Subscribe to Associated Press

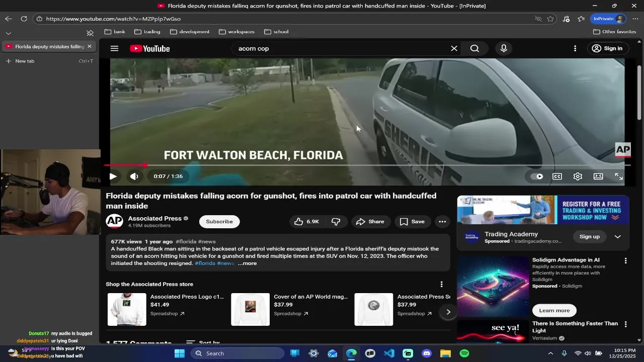(219, 222)
